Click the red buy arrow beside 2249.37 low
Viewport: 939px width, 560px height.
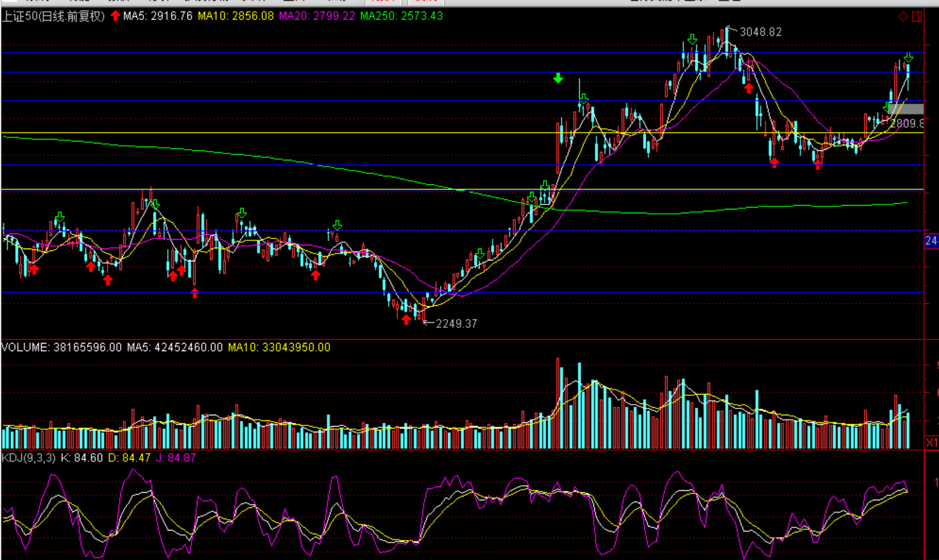pyautogui.click(x=406, y=320)
